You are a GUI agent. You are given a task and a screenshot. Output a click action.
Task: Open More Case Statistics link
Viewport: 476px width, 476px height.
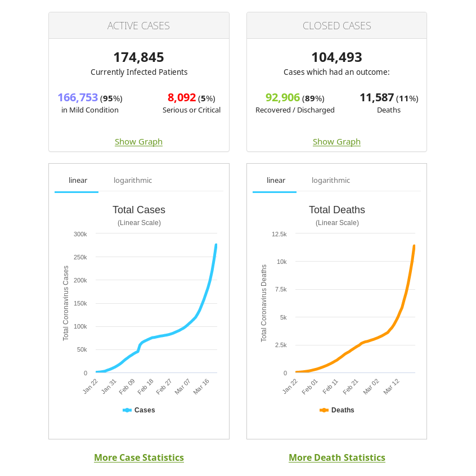click(x=139, y=457)
